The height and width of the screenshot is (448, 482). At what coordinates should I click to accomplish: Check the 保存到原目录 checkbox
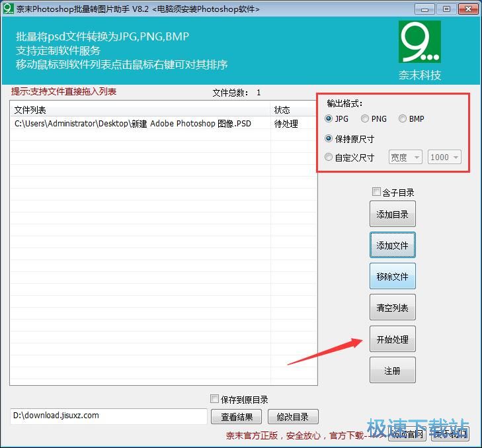click(214, 399)
